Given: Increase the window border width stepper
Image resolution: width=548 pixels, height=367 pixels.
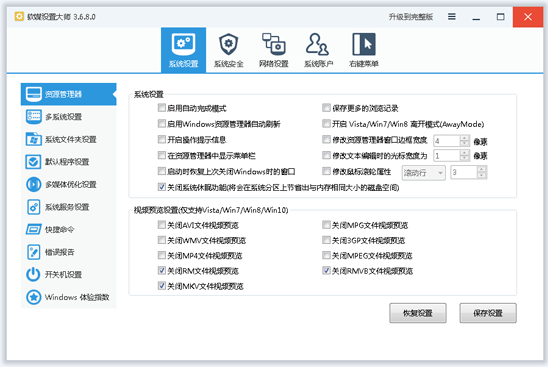Looking at the screenshot, I should point(464,138).
